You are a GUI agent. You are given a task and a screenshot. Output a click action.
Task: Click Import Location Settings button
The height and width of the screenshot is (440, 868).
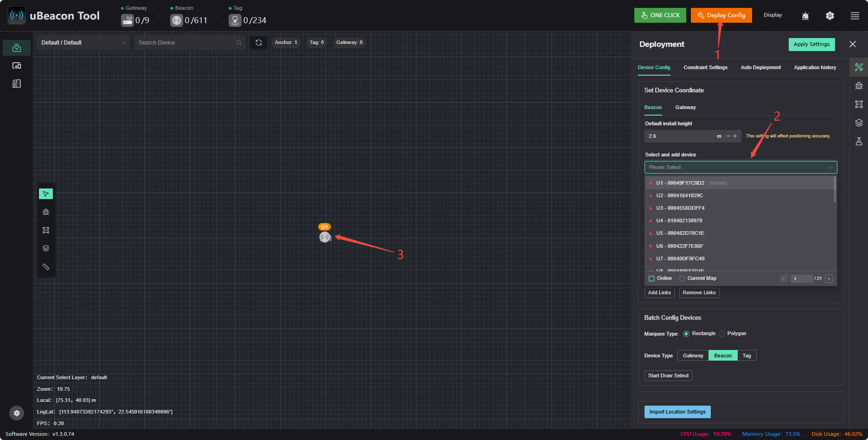point(677,412)
